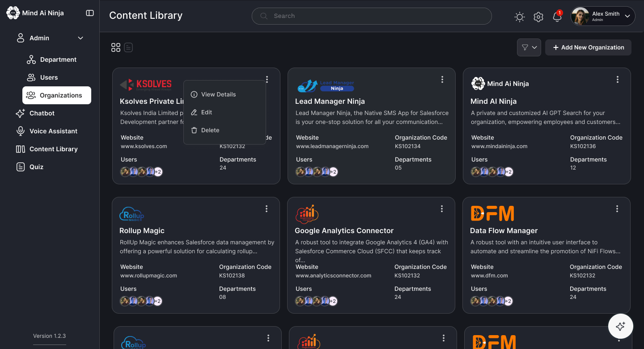
Task: Click www.ksolves.com website link
Action: (144, 146)
